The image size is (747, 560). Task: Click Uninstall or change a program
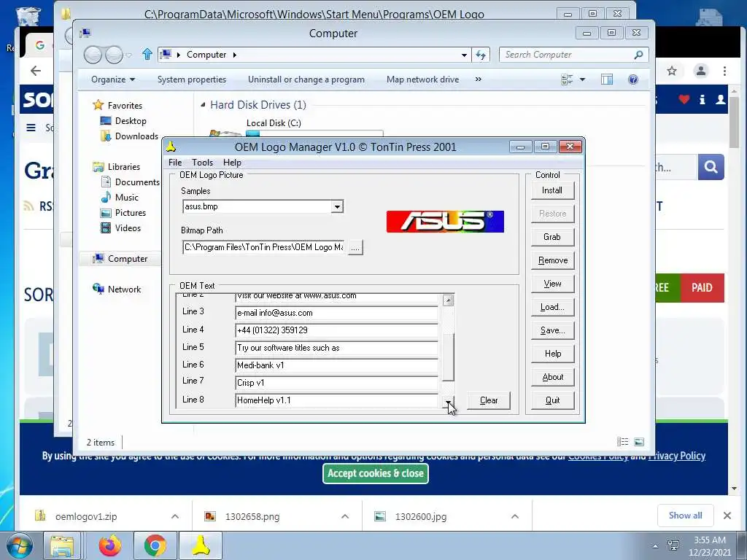click(x=306, y=79)
